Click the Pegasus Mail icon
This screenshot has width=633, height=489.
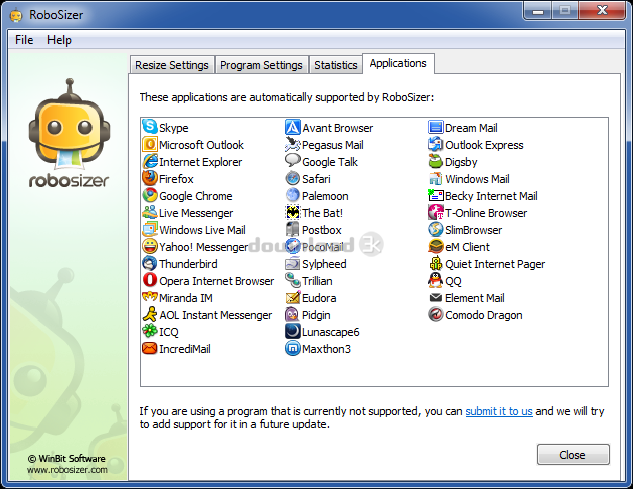(x=293, y=144)
